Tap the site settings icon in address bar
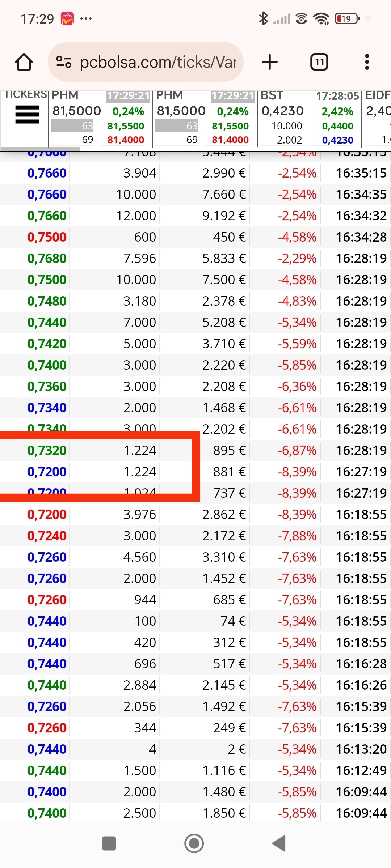 coord(64,62)
